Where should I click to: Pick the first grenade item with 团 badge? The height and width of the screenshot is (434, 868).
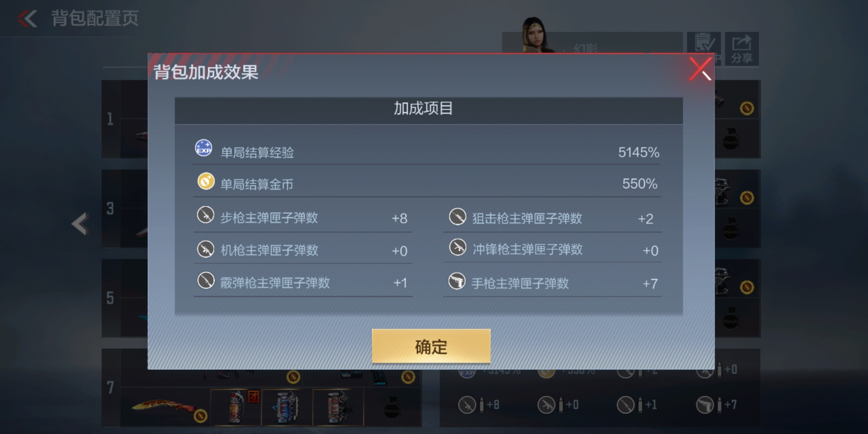point(236,407)
